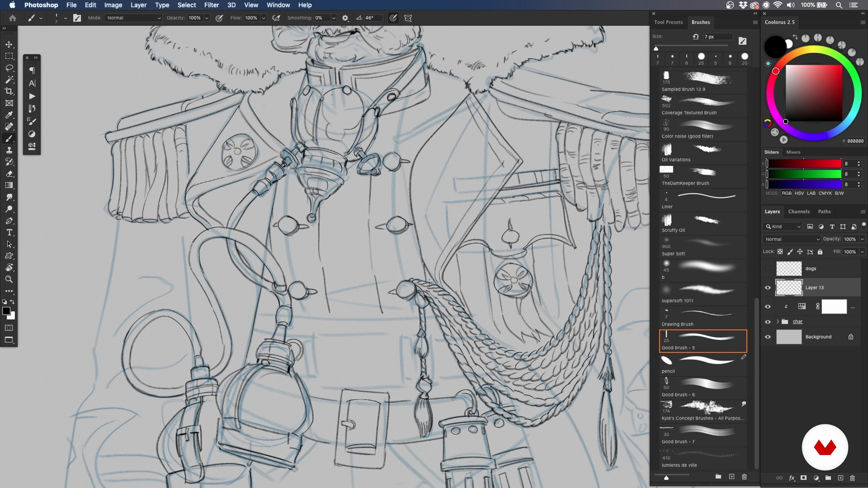Screen dimensions: 868x488
Task: Toggle lock transparent pixels
Action: point(780,252)
